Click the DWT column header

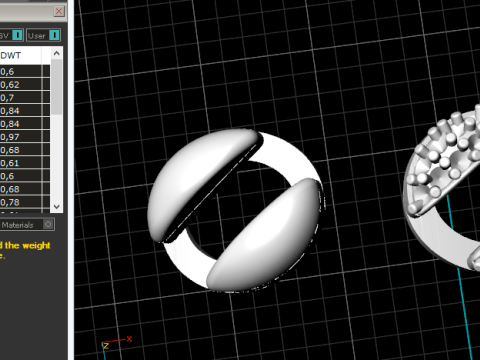[20, 55]
